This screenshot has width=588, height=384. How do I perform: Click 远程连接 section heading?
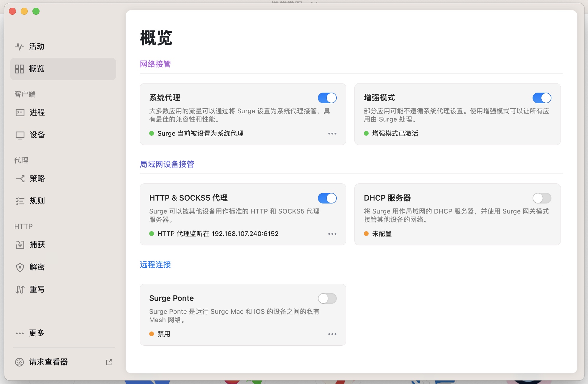click(155, 265)
